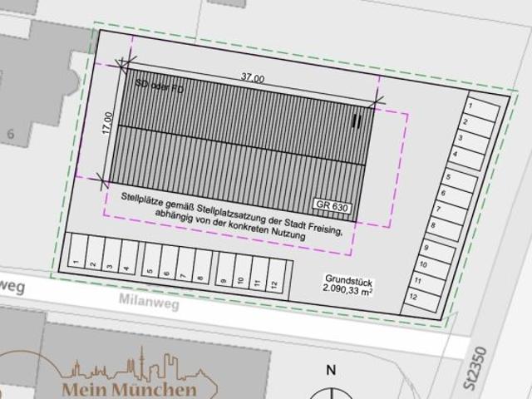
Task: Click house number "6" on the neighbouring building
Action: (11, 135)
